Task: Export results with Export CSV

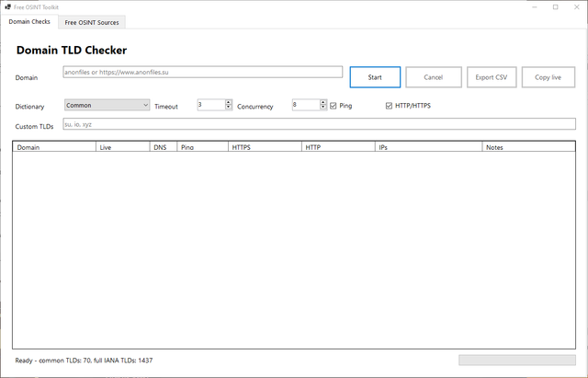Action: (x=492, y=77)
